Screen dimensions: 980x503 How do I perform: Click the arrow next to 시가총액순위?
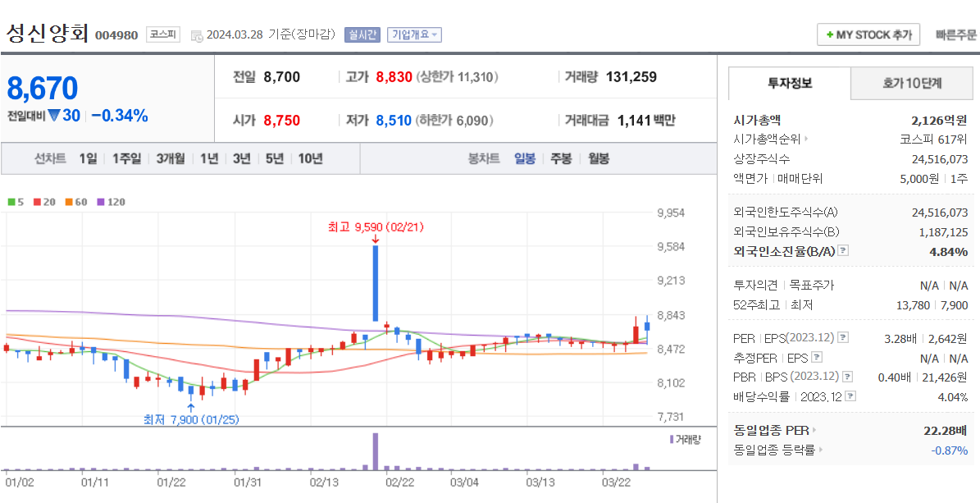click(806, 139)
